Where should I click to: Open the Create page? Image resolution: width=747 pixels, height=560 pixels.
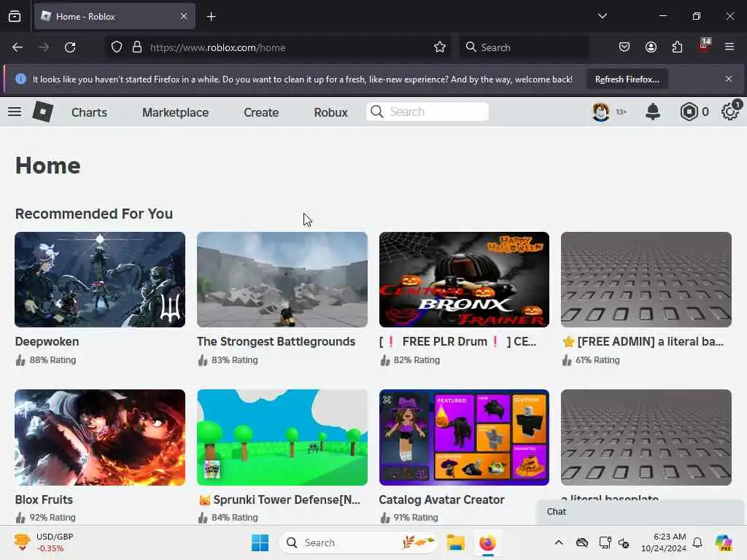click(261, 112)
